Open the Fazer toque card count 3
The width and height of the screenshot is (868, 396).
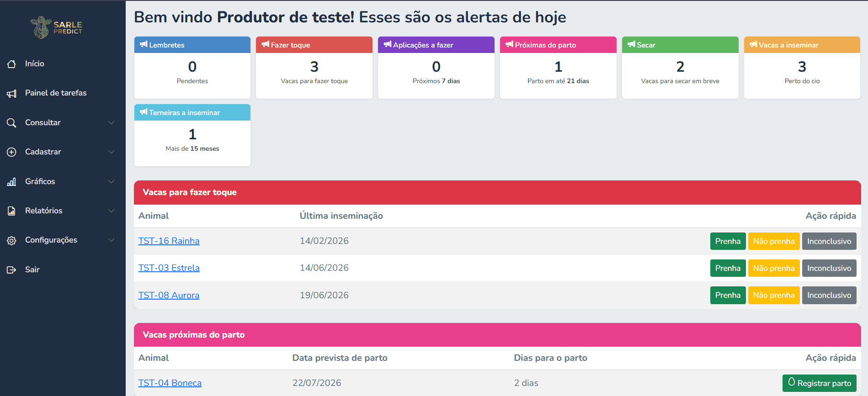[314, 68]
